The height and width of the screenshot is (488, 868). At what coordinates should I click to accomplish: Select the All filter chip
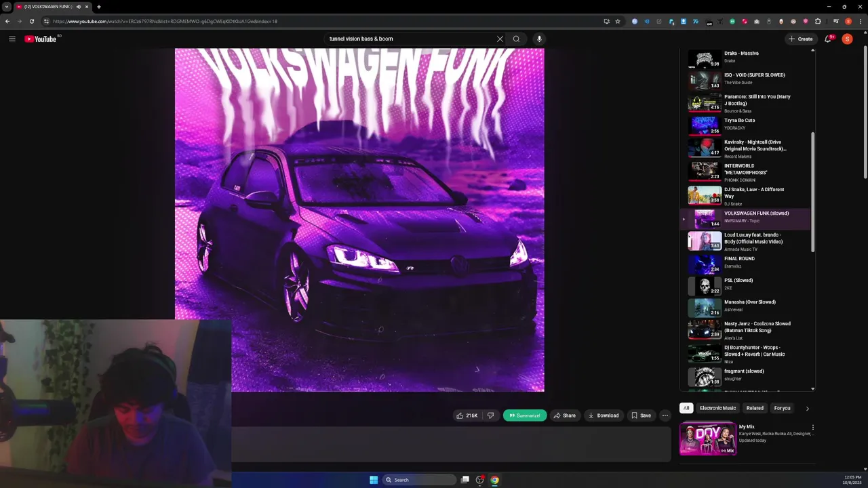click(686, 408)
